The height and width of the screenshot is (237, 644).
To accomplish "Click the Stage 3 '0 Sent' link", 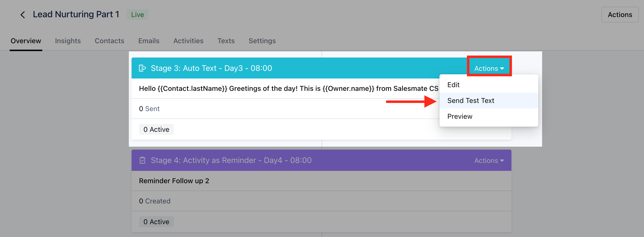I will coord(149,109).
